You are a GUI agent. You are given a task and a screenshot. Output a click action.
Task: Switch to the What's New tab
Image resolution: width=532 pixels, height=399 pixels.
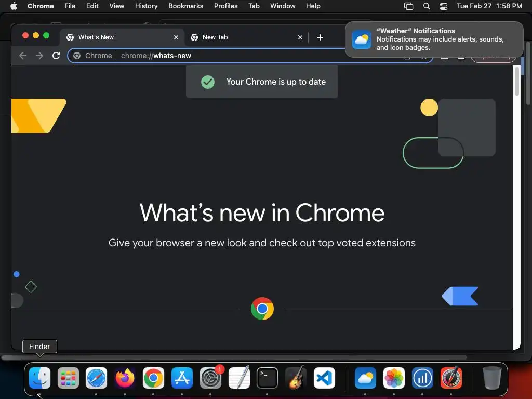(123, 37)
